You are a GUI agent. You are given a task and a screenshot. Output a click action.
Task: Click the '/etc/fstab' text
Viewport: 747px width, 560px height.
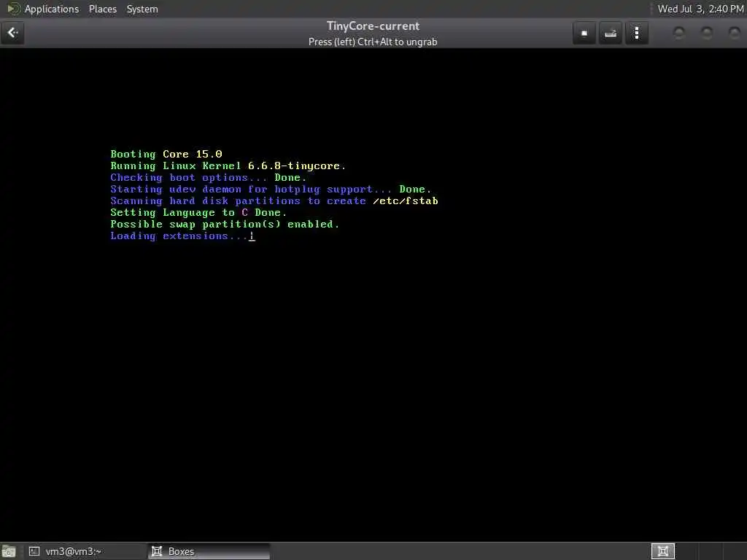(x=406, y=201)
